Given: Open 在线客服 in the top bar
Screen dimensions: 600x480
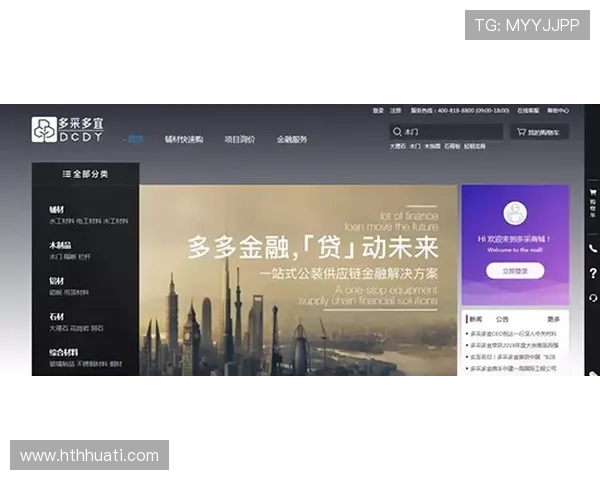Looking at the screenshot, I should tap(528, 111).
